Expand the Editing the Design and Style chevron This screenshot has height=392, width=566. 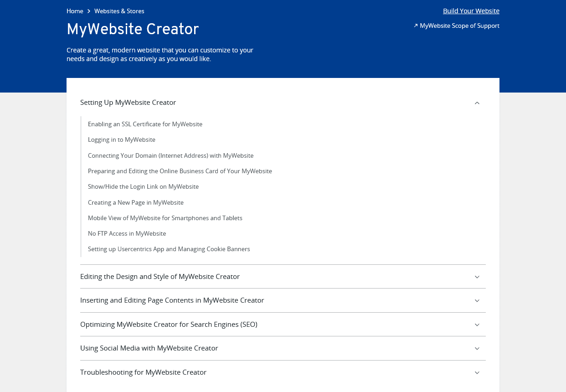click(477, 277)
